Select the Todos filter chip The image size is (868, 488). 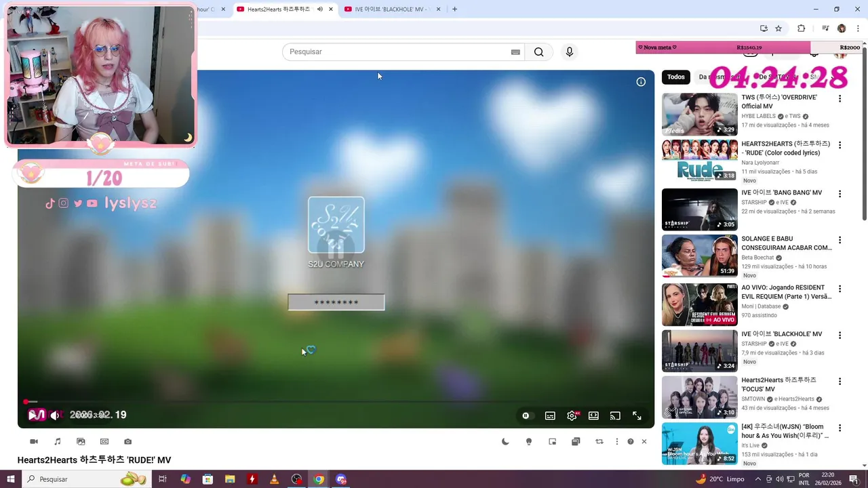click(676, 77)
